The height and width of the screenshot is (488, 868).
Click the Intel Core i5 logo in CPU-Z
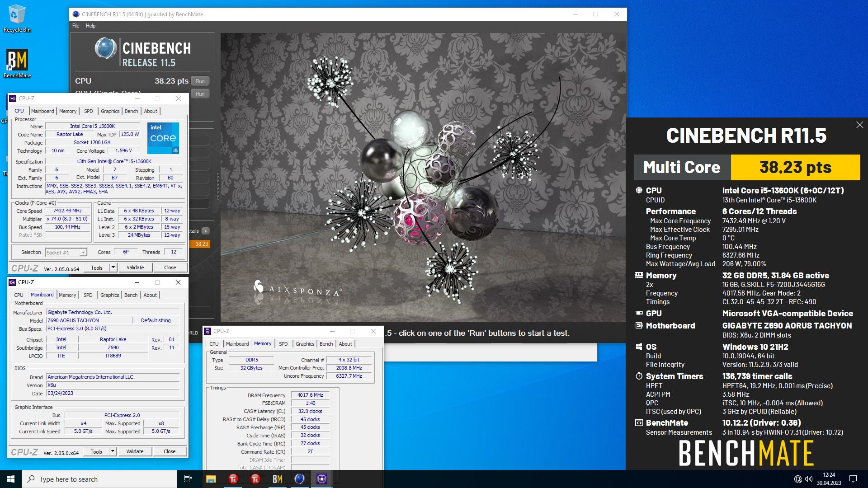point(163,138)
